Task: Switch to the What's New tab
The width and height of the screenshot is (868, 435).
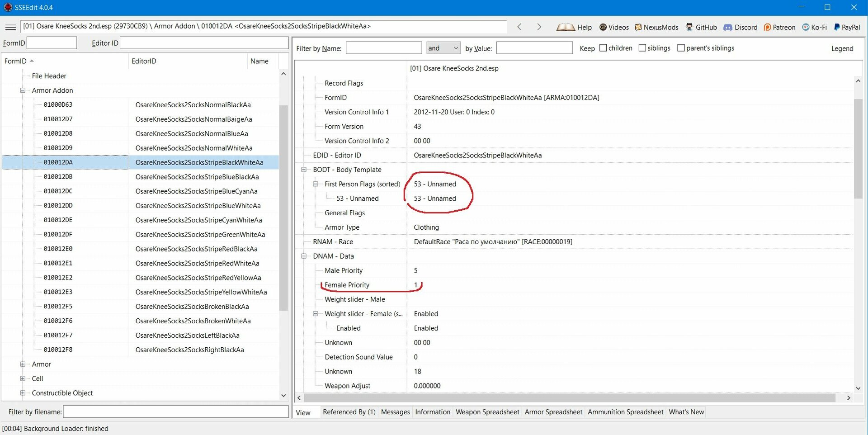Action: 686,412
